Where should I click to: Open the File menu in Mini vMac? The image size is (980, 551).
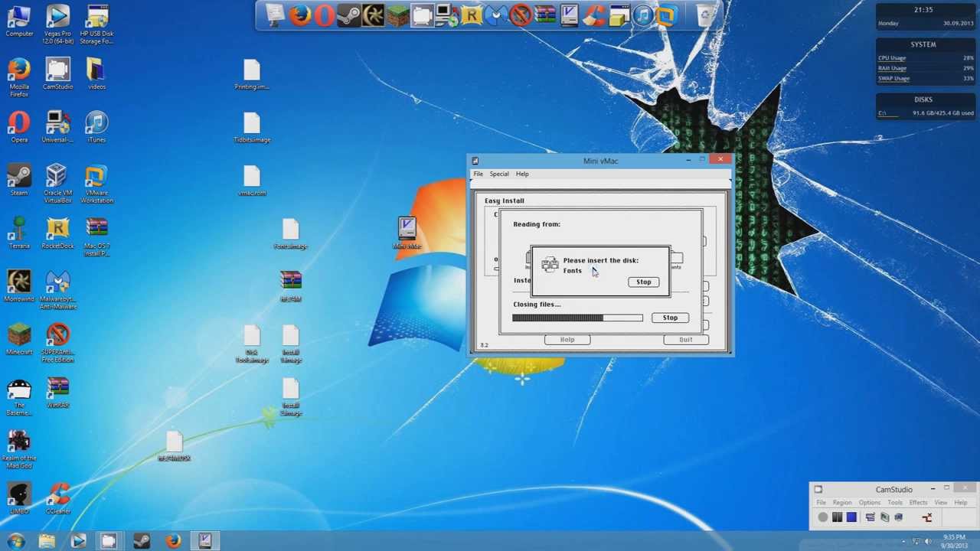[478, 174]
